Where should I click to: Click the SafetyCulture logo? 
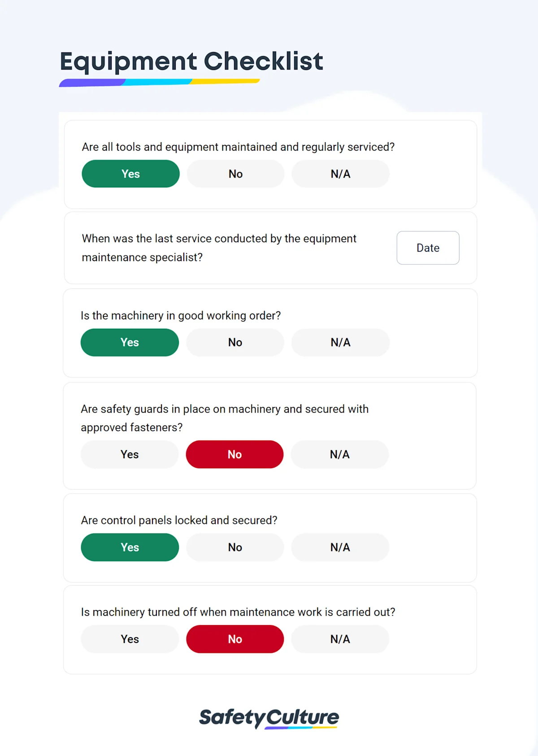(269, 718)
